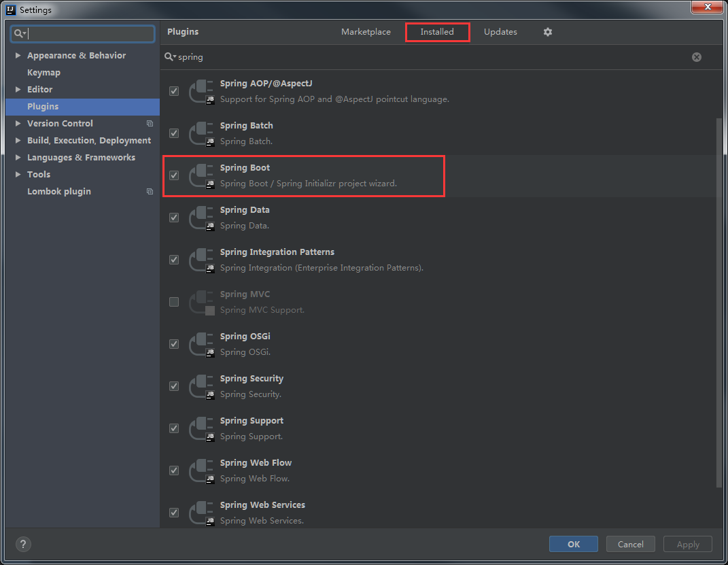Expand the Appearance & Behavior section

pos(18,56)
